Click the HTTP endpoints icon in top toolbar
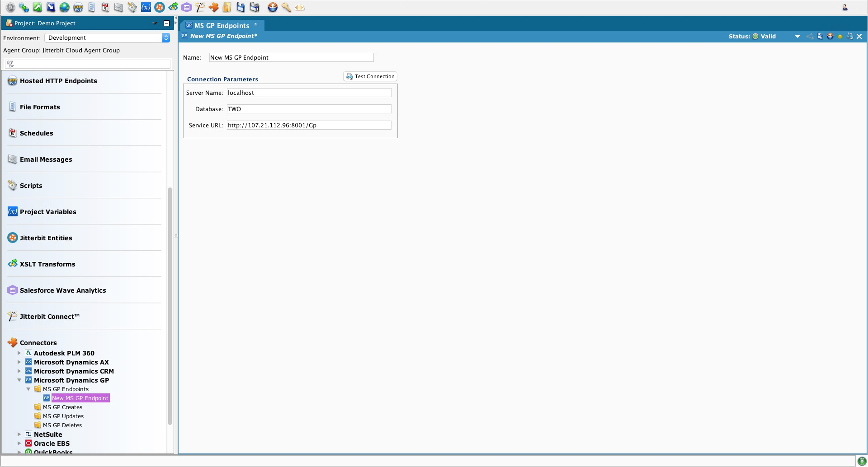This screenshot has width=868, height=467. pos(78,7)
